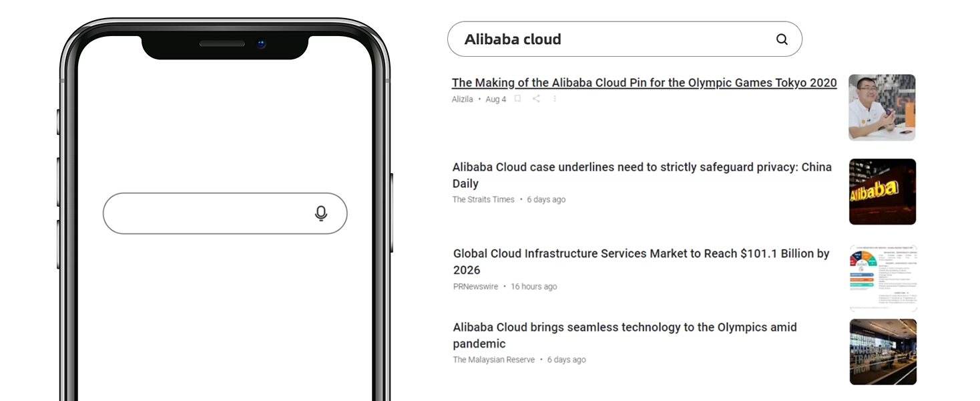Open the Alibaba Cloud Pin Olympic article

[x=644, y=83]
